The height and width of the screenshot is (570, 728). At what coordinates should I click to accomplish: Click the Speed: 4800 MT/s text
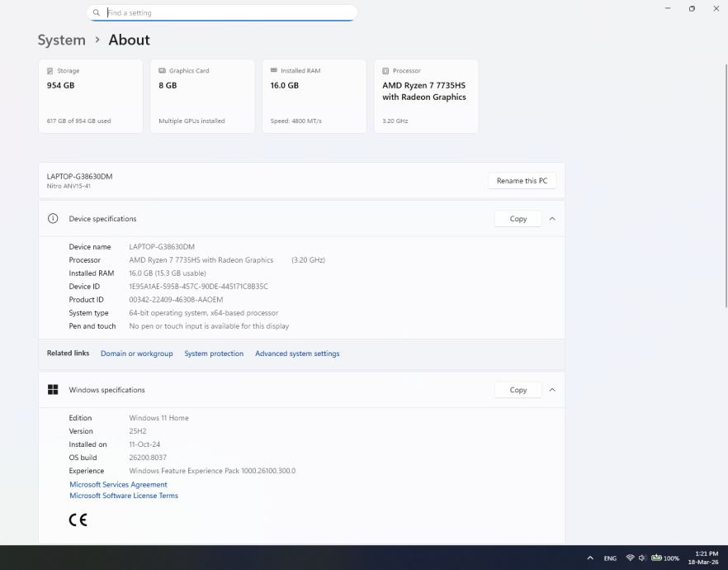[x=295, y=121]
